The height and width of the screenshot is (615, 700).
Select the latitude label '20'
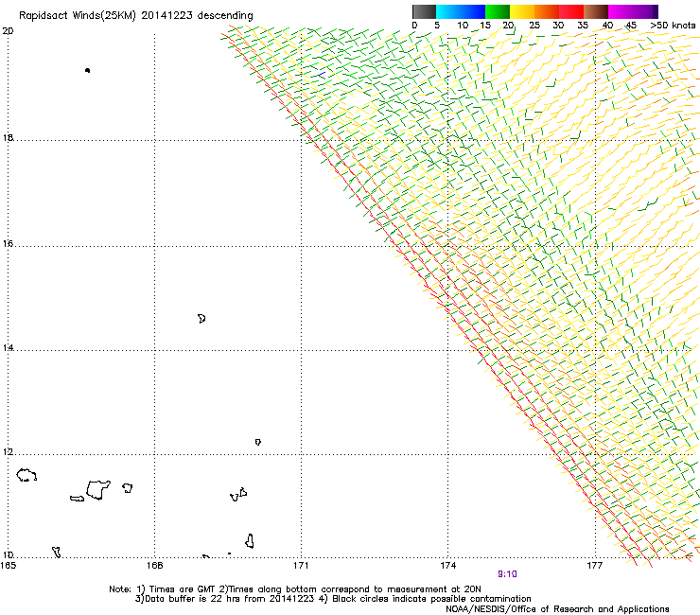point(8,31)
